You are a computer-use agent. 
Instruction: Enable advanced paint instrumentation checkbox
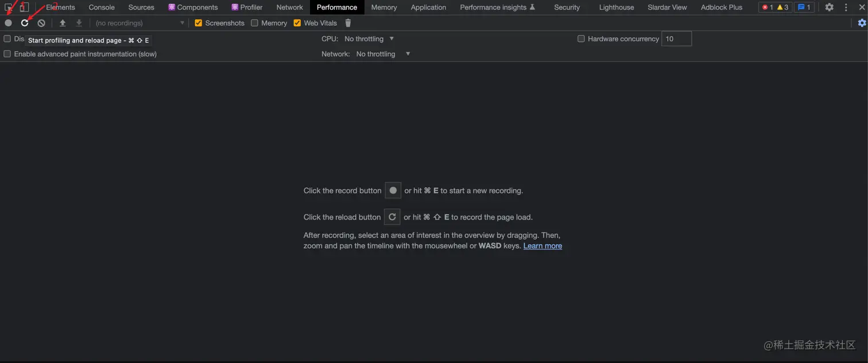[x=7, y=54]
